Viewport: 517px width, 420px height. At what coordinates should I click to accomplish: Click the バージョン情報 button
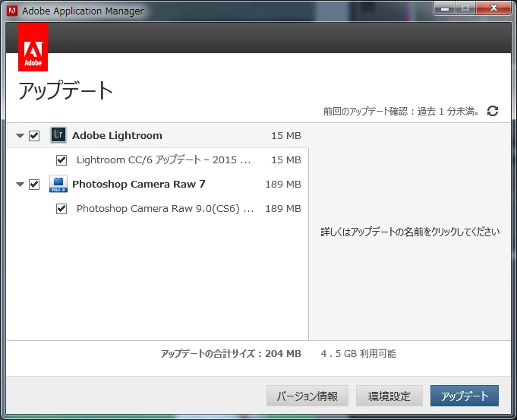pos(307,396)
